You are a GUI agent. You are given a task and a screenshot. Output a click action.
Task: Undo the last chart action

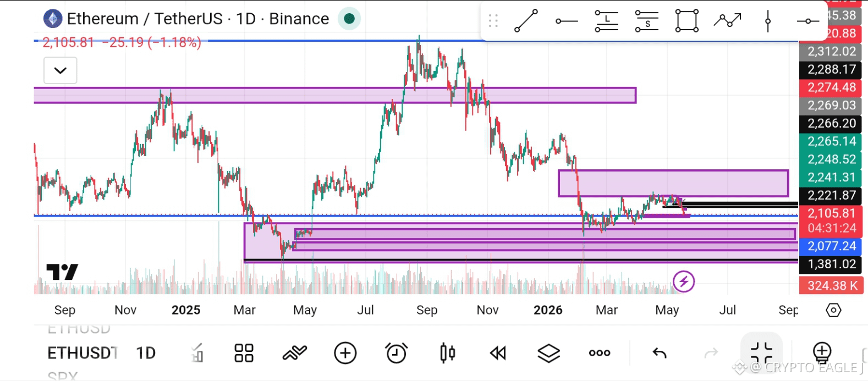pyautogui.click(x=660, y=353)
